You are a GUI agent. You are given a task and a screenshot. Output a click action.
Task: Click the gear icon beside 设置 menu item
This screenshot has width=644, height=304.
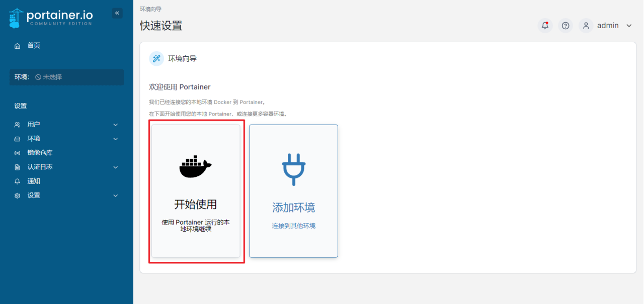[x=18, y=195]
